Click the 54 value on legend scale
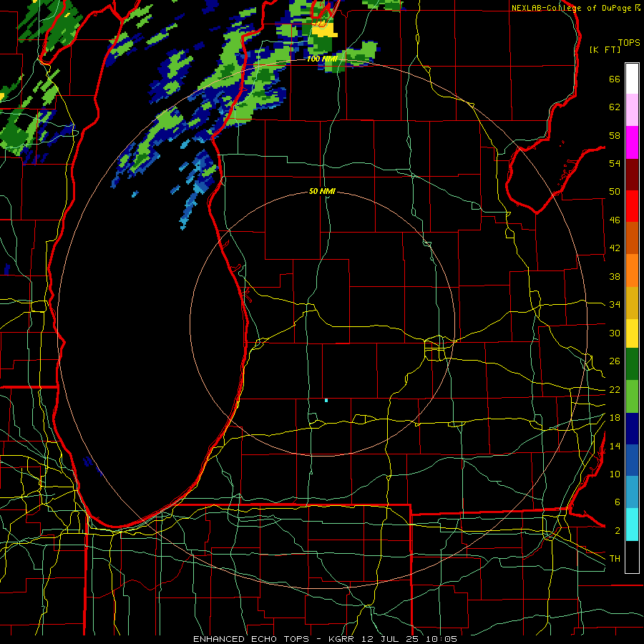The height and width of the screenshot is (644, 644). tap(615, 163)
